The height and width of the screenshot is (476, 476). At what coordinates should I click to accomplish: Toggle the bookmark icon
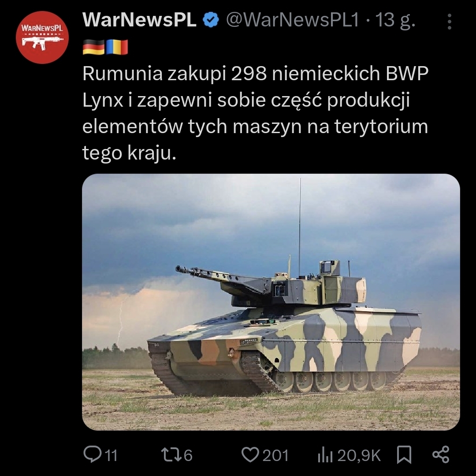[404, 454]
